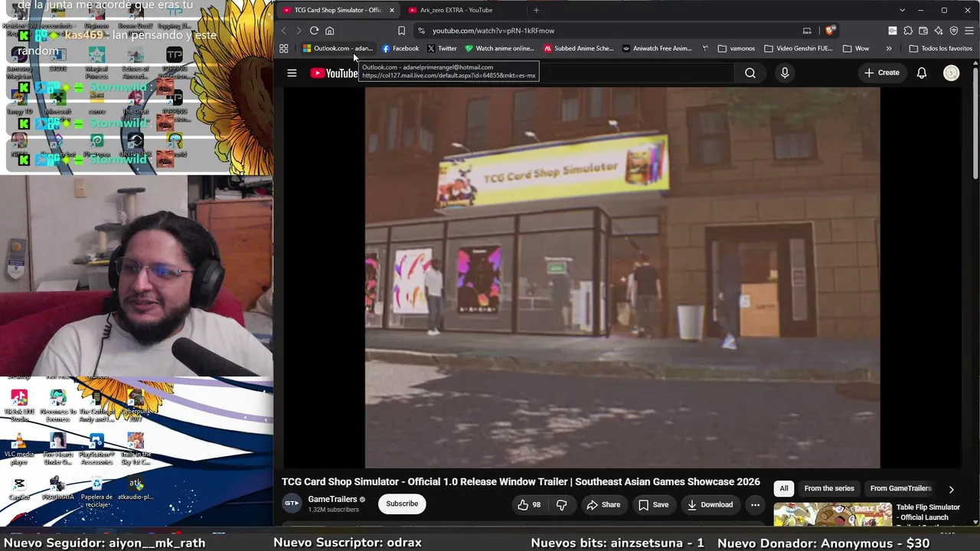Open the CapCut desktop shortcut

coord(19,488)
